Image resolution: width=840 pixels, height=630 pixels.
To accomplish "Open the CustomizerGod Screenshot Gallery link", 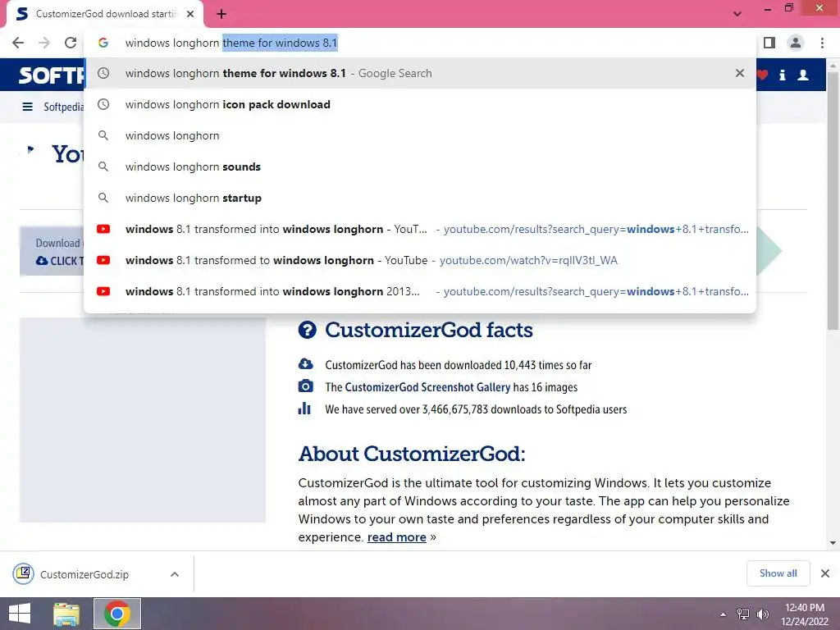I will [x=427, y=387].
